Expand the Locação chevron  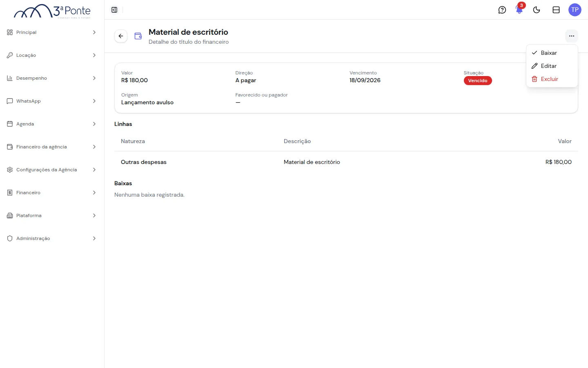94,55
